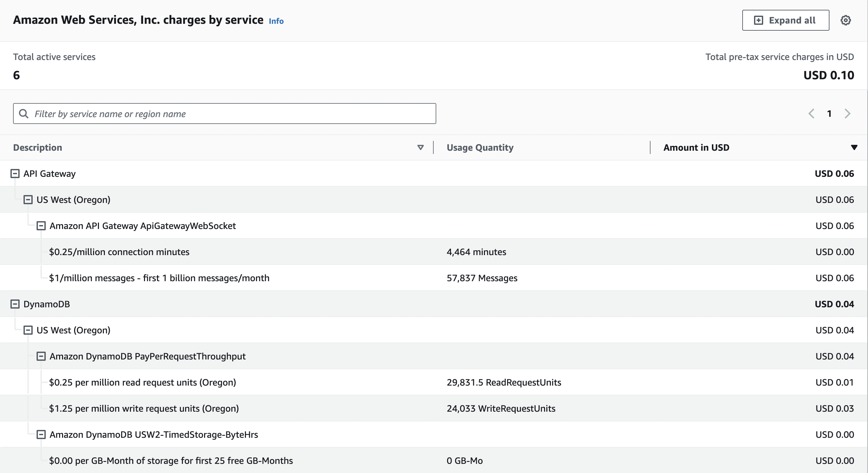Screen dimensions: 868x473
Task: Click the Amount in USD sort triangle
Action: click(855, 147)
